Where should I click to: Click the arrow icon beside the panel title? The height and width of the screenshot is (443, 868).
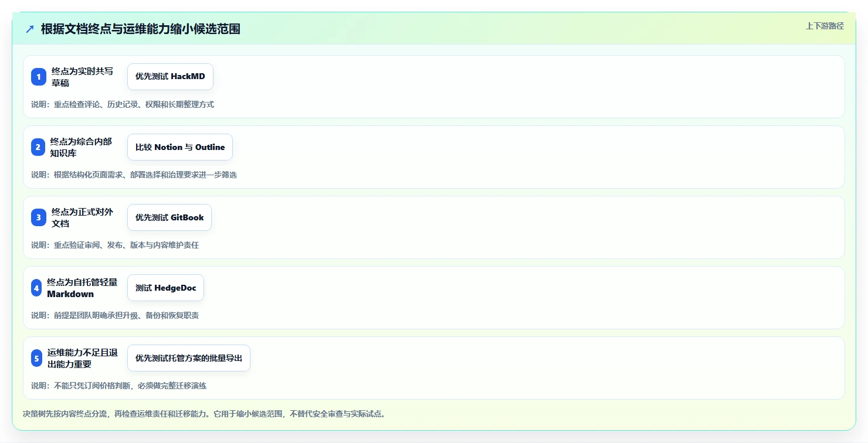point(30,29)
